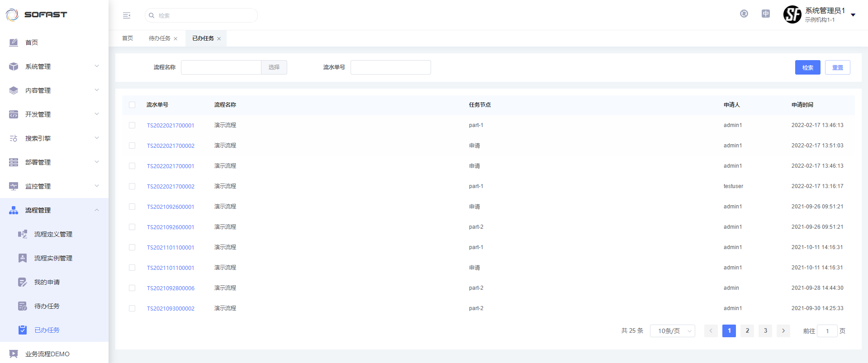Open the 10条/页 page size dropdown
The image size is (868, 363).
coord(672,331)
